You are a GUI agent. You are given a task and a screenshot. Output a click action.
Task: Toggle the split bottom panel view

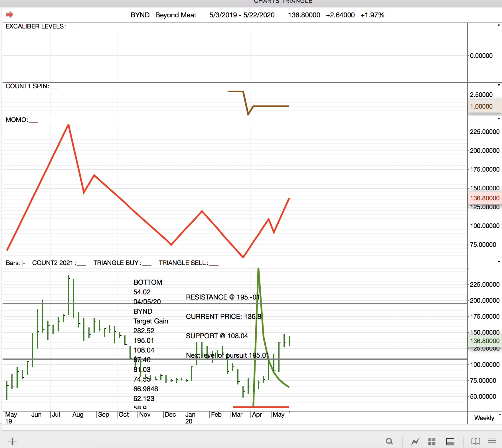click(450, 441)
